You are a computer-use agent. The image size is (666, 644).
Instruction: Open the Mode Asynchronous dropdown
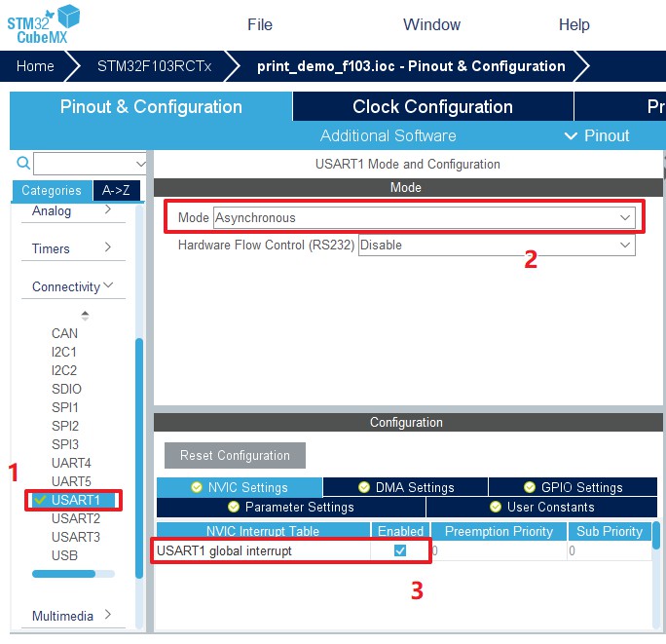click(x=424, y=217)
